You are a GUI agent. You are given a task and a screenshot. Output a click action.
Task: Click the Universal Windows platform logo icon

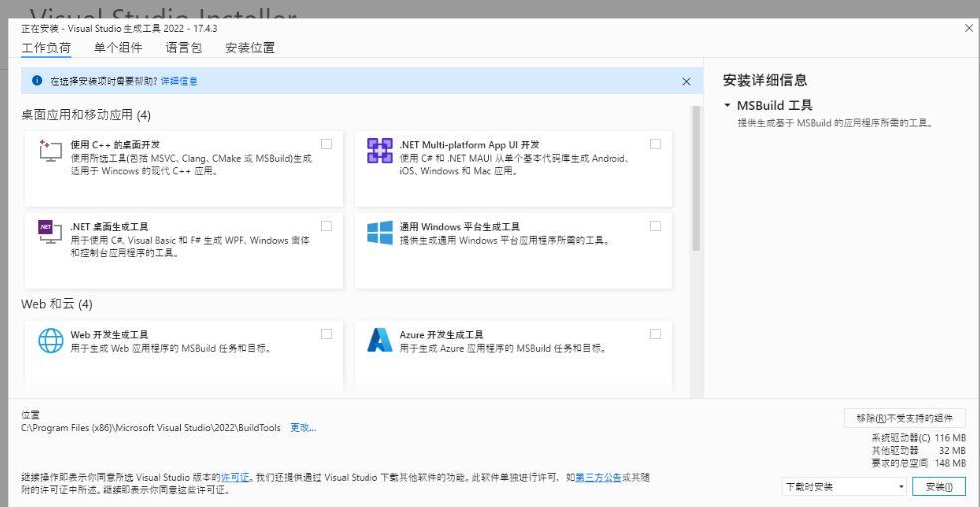[x=380, y=232]
